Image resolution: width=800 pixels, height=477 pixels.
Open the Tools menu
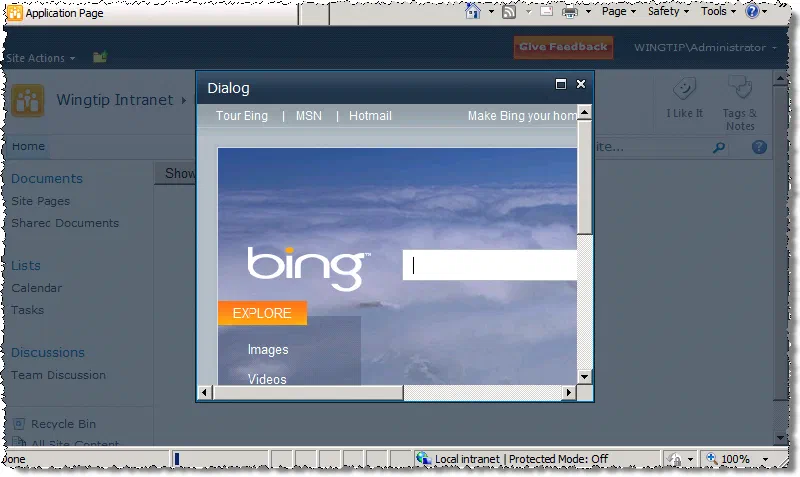click(718, 11)
